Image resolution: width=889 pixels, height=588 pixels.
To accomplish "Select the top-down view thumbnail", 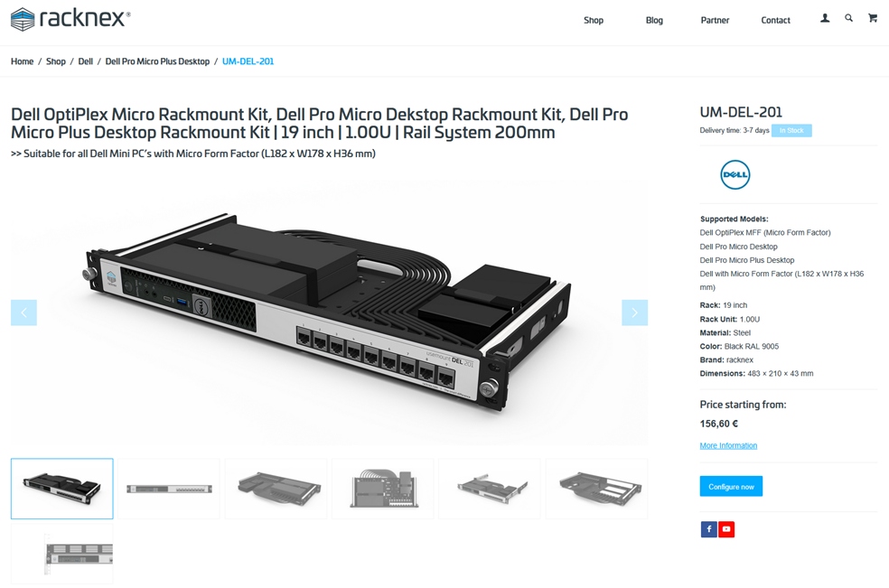I will click(383, 489).
